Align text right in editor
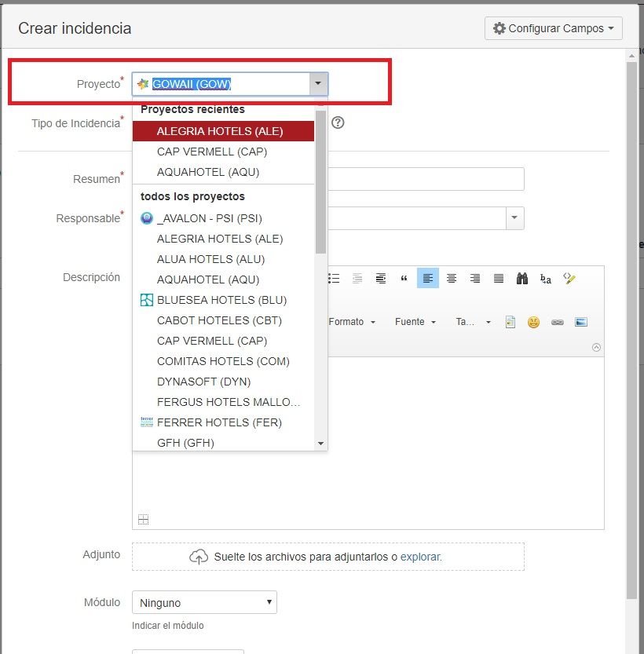Viewport: 644px width, 654px height. [x=474, y=278]
